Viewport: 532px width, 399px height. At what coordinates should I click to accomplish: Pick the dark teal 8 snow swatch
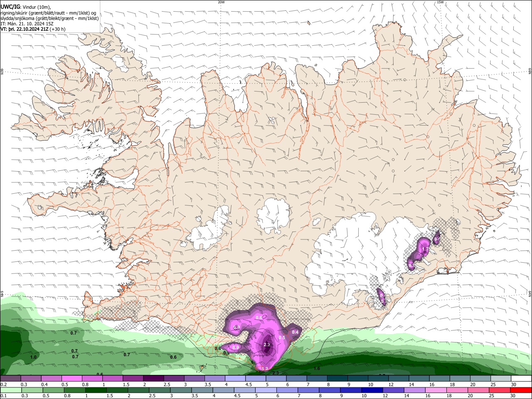(x=337, y=379)
